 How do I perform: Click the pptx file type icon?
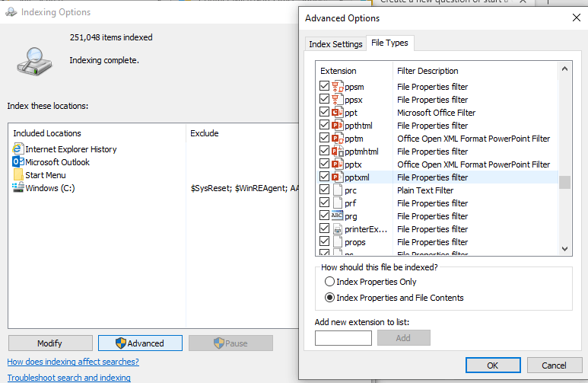pyautogui.click(x=338, y=164)
